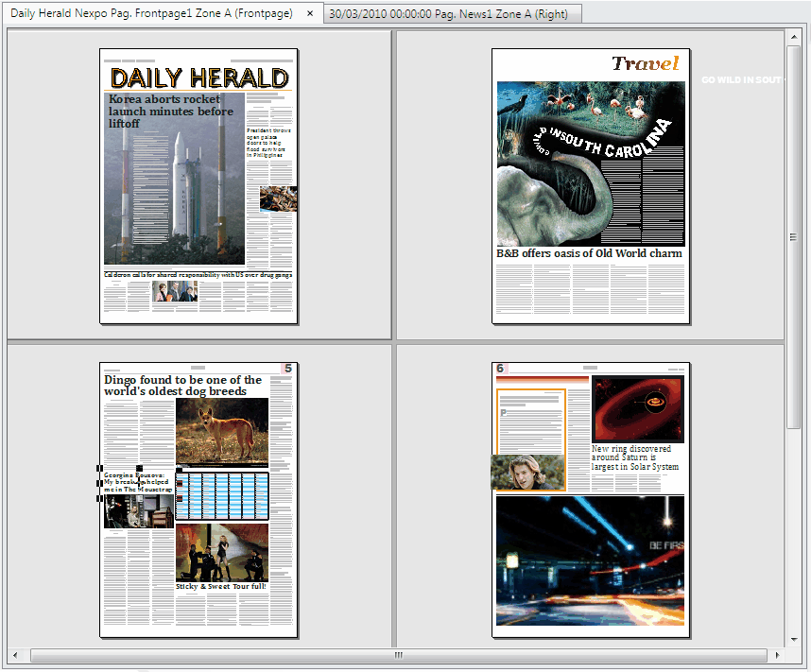The height and width of the screenshot is (672, 811).
Task: Click the horizontal scrollbar left arrow
Action: (x=15, y=655)
